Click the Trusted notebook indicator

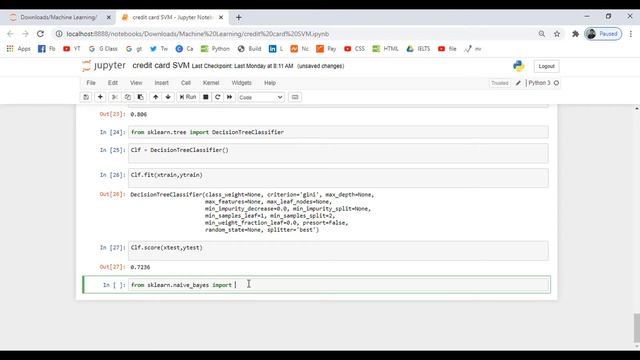click(500, 83)
